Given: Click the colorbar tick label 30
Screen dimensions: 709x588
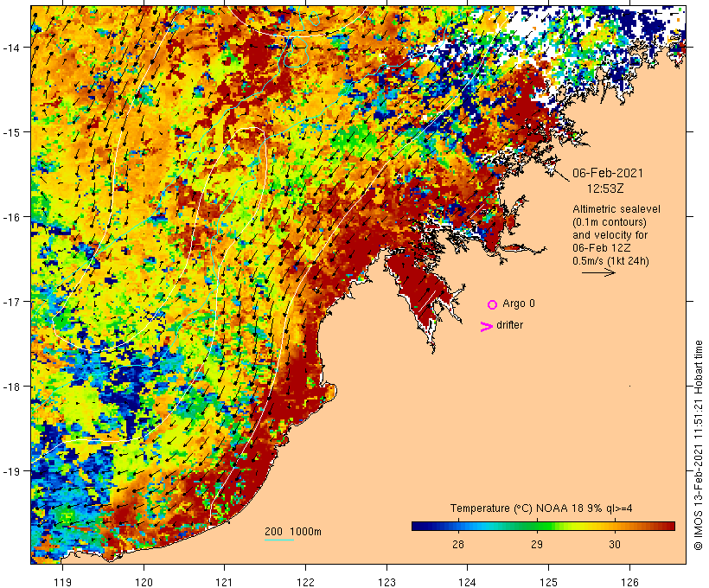Looking at the screenshot, I should click(615, 544).
